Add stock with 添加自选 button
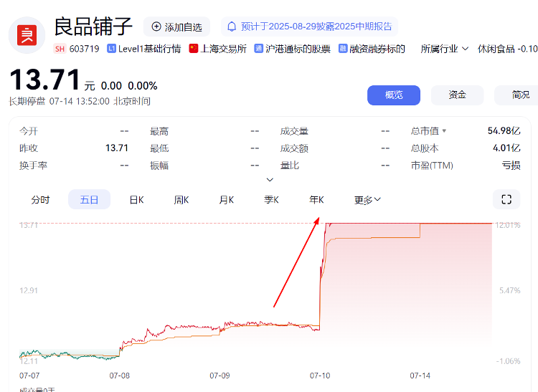Image resolution: width=538 pixels, height=392 pixels. pyautogui.click(x=176, y=27)
